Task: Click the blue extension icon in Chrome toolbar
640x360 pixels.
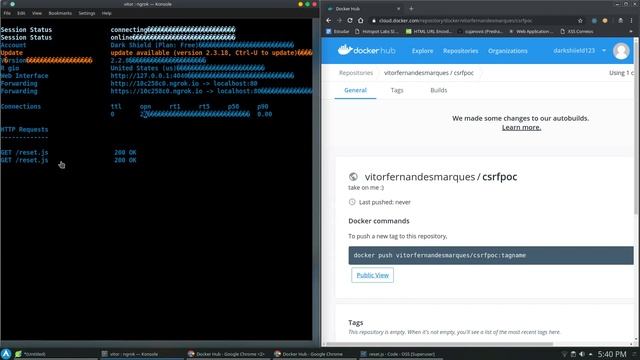Action: [x=594, y=20]
